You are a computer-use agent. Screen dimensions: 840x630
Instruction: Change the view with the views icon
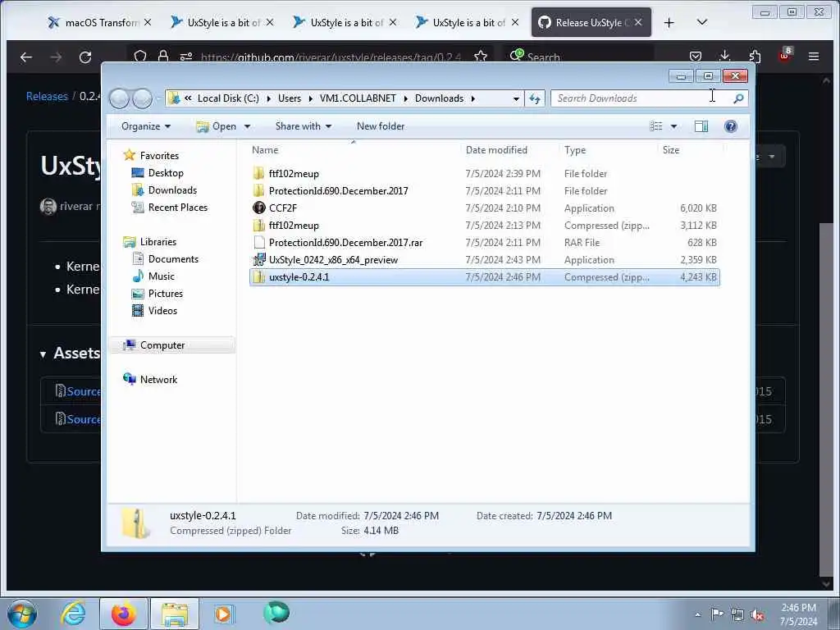(x=656, y=126)
